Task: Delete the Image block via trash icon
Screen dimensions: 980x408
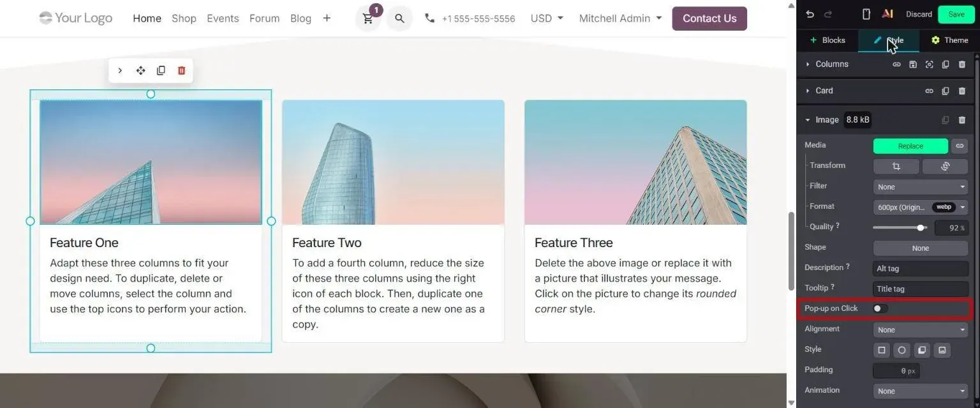Action: click(x=962, y=120)
